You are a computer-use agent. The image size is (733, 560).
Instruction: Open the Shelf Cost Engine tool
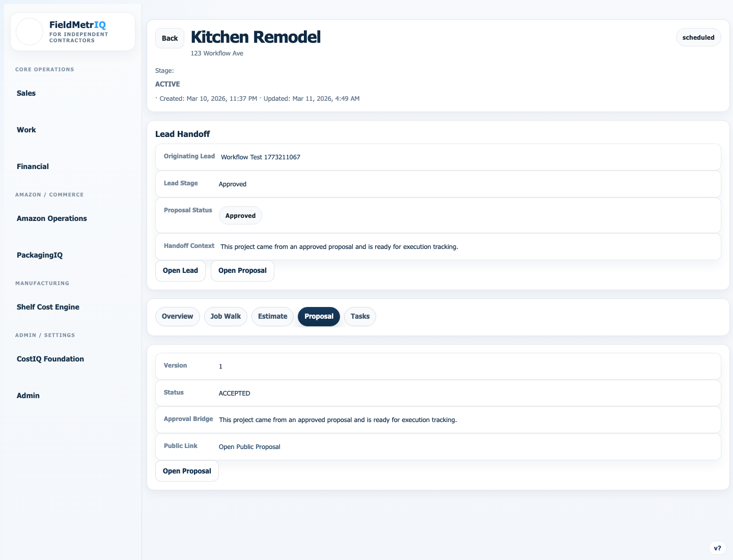pyautogui.click(x=48, y=307)
